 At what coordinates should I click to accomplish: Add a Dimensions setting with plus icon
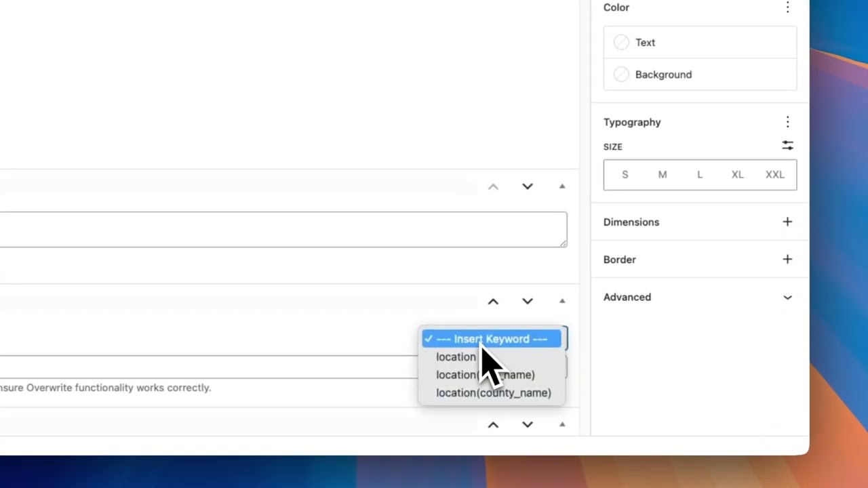click(787, 222)
